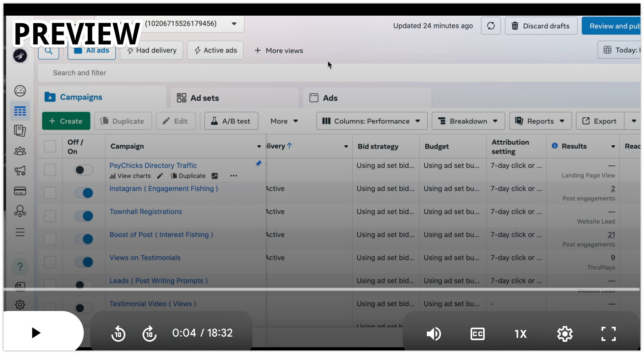Select the Campaigns table icon in the sidebar
The image size is (644, 354).
click(x=20, y=111)
